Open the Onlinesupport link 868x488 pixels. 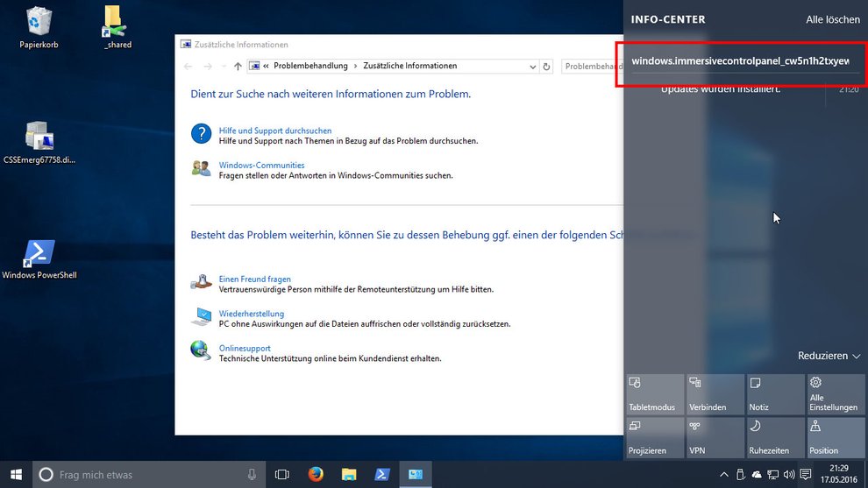[x=245, y=348]
